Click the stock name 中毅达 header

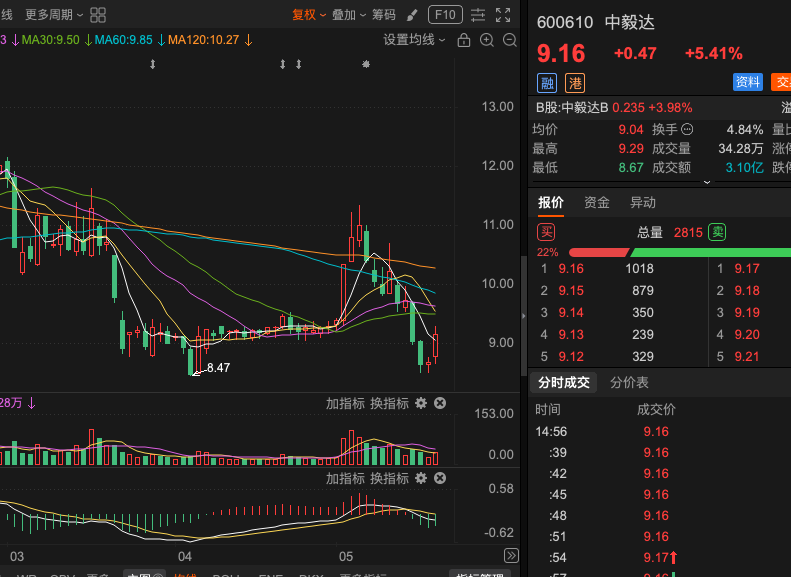pos(629,22)
